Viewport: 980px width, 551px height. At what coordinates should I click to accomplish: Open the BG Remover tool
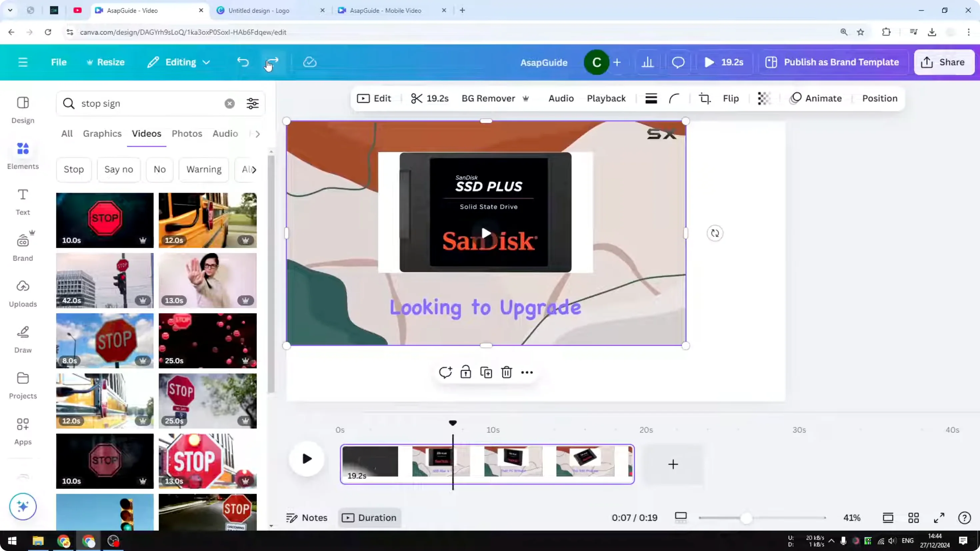[488, 99]
